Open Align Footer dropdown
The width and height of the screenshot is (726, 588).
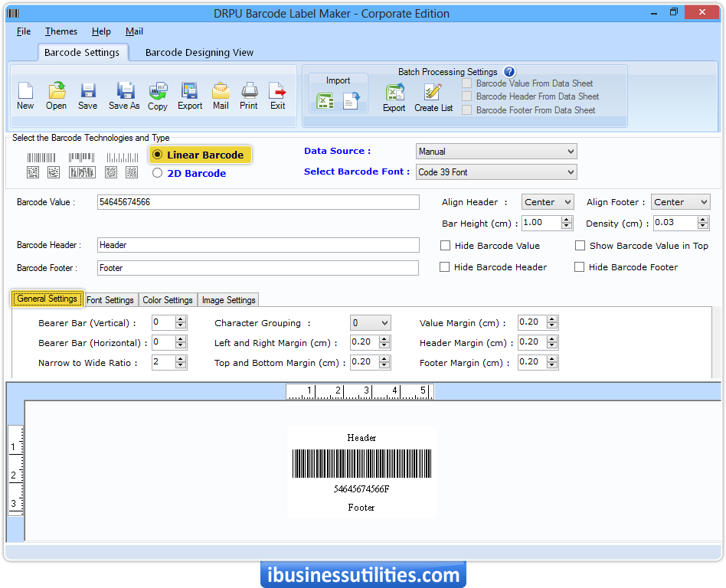pyautogui.click(x=681, y=202)
